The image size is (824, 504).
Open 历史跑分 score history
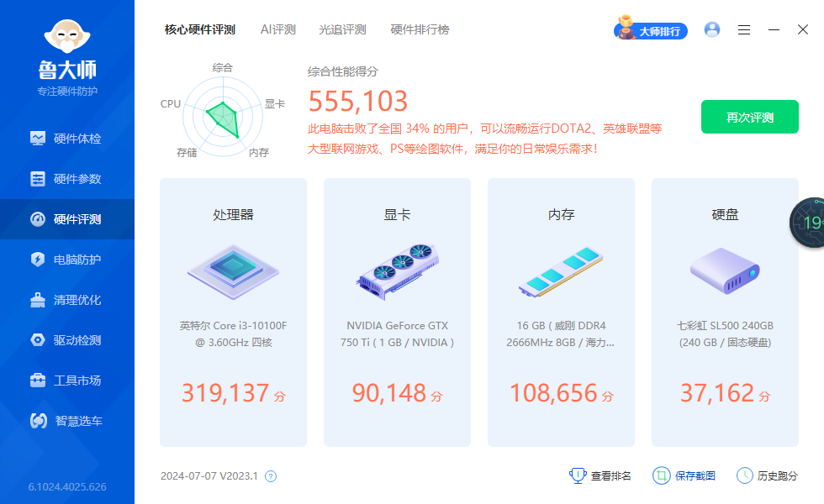pyautogui.click(x=767, y=475)
